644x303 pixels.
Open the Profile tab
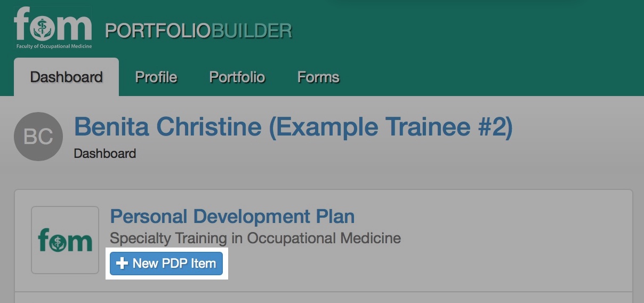[156, 77]
